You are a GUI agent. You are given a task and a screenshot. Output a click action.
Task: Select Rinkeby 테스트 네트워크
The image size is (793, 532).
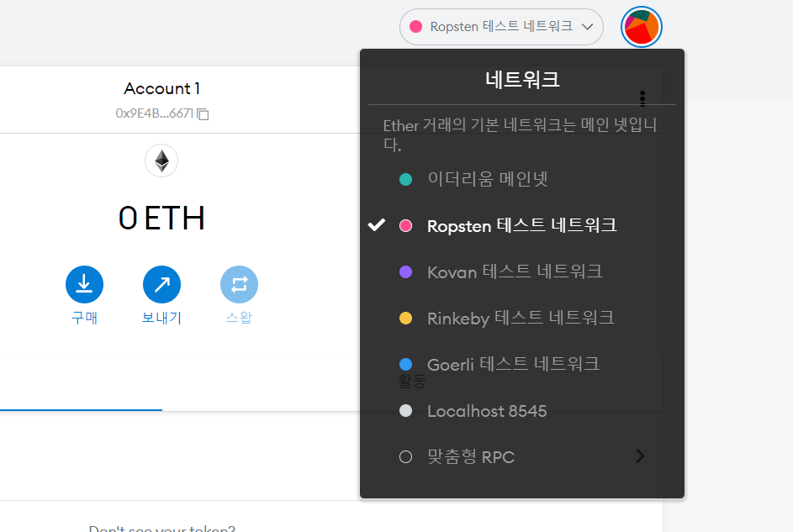(x=522, y=319)
